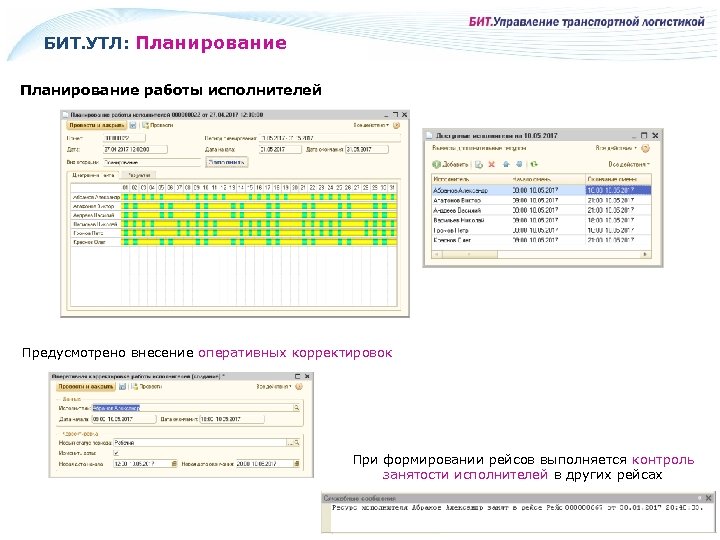Click the Период планирования field
The height and width of the screenshot is (540, 720).
pos(329,138)
